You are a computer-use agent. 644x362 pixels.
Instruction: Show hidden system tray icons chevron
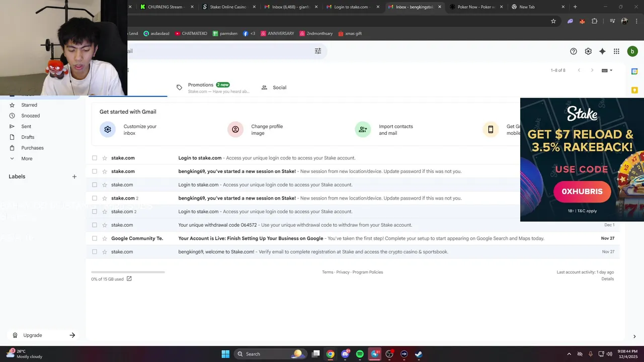569,354
